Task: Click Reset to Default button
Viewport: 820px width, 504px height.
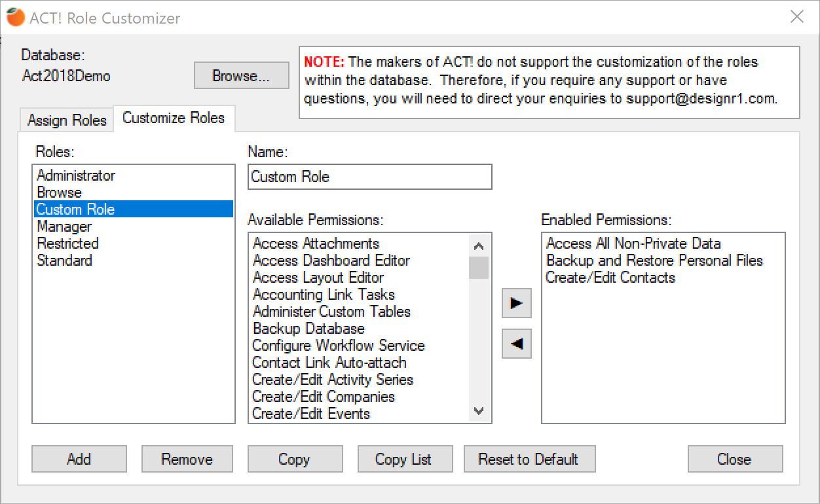Action: click(x=529, y=459)
